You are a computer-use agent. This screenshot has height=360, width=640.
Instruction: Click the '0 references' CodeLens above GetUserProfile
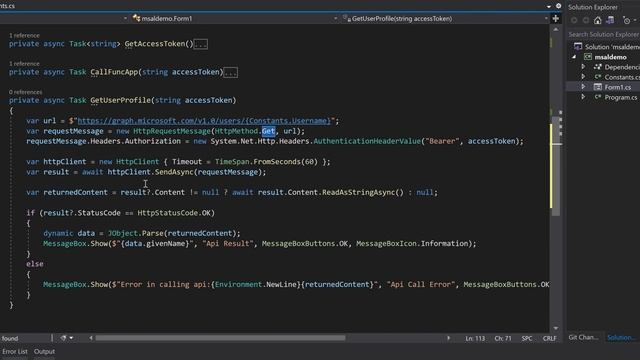click(25, 92)
